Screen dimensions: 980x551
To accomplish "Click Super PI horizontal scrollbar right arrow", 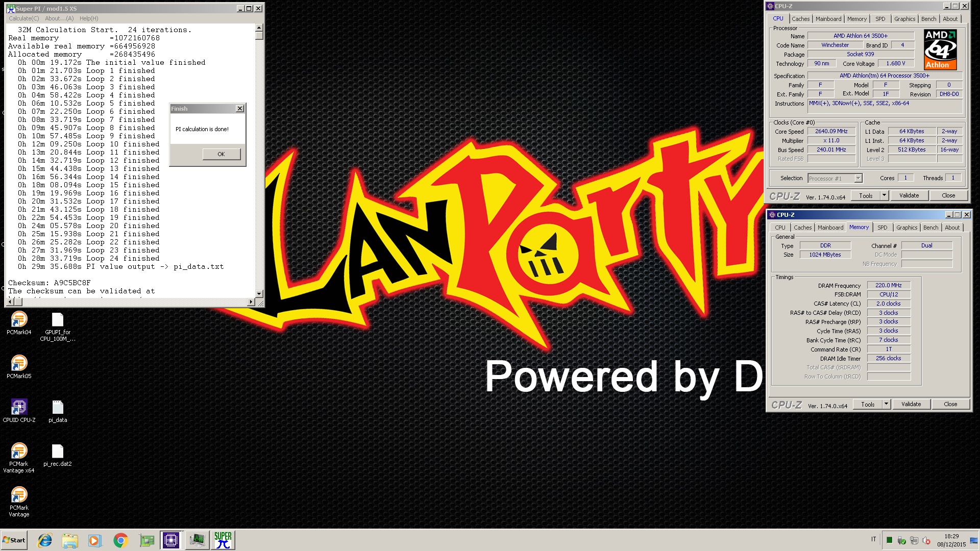I will coord(251,302).
